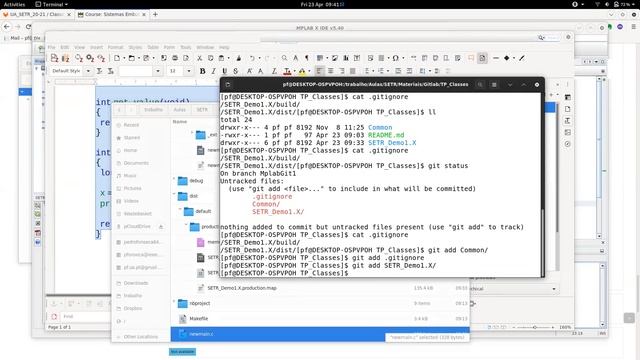Click the terminal hamburger menu icon

pos(494,84)
